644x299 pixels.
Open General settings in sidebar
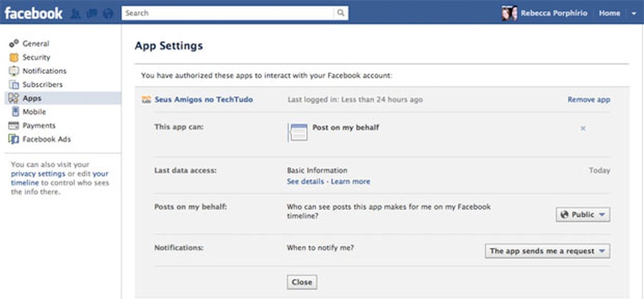(35, 44)
